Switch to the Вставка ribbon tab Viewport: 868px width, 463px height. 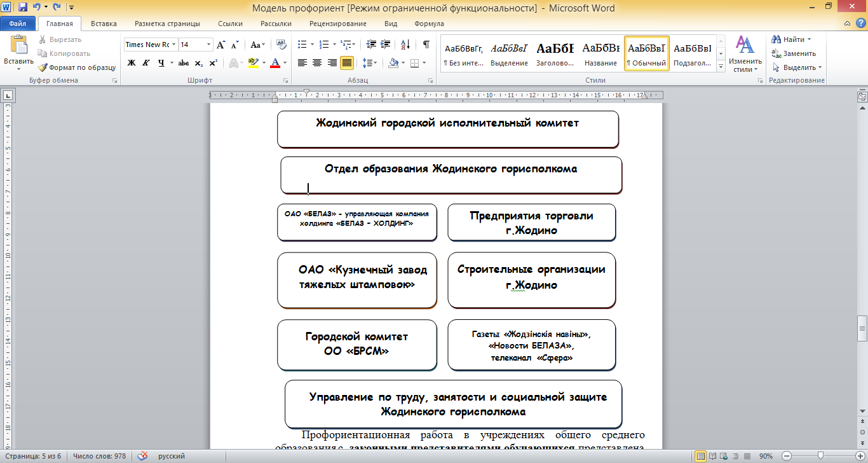[x=104, y=24]
